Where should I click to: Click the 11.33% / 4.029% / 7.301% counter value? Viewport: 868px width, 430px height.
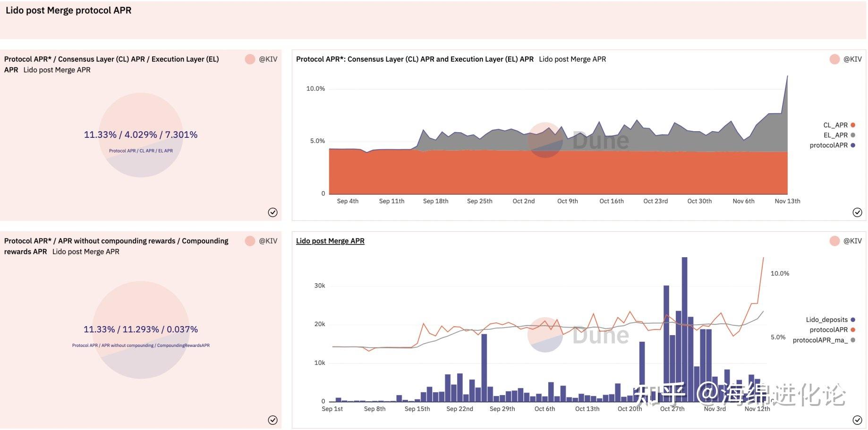[141, 135]
